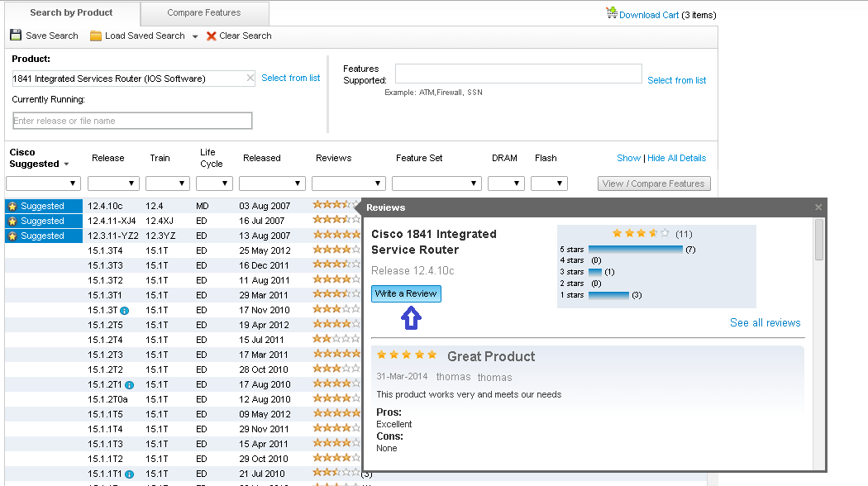
Task: Open the Download Cart link
Action: coord(649,15)
